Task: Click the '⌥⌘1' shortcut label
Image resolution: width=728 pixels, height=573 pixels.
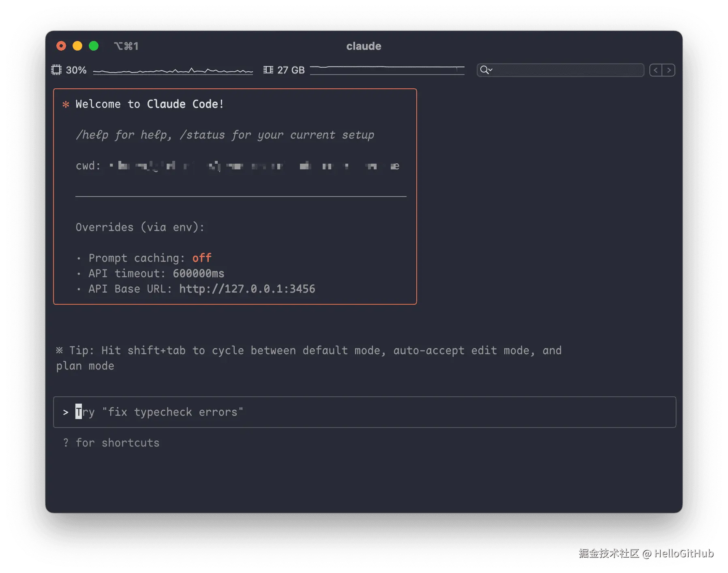Action: tap(126, 46)
